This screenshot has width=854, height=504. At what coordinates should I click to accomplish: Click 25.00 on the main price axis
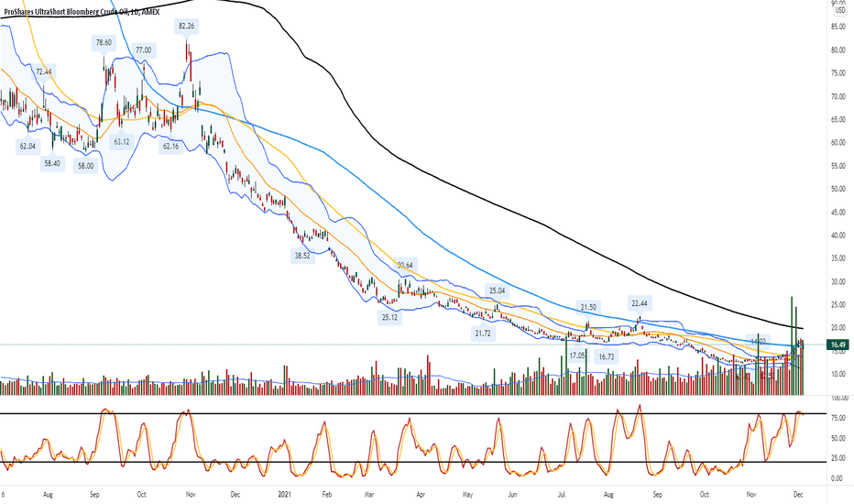[838, 305]
